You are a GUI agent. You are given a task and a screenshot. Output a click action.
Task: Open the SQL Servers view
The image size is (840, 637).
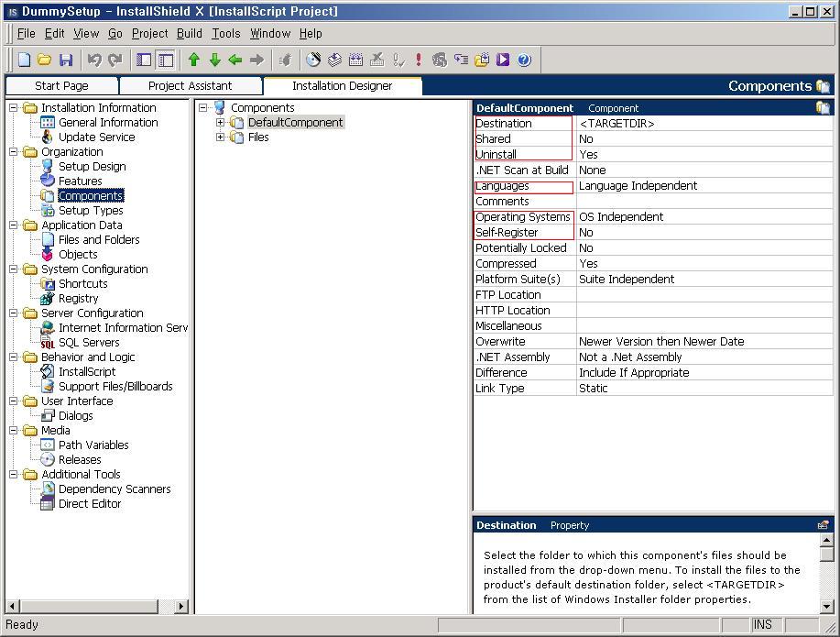click(89, 342)
